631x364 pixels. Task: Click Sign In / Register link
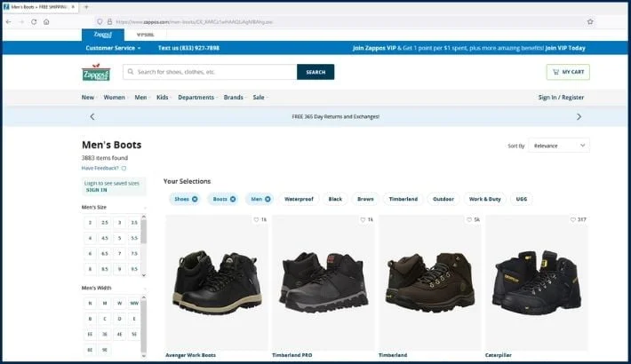point(561,98)
